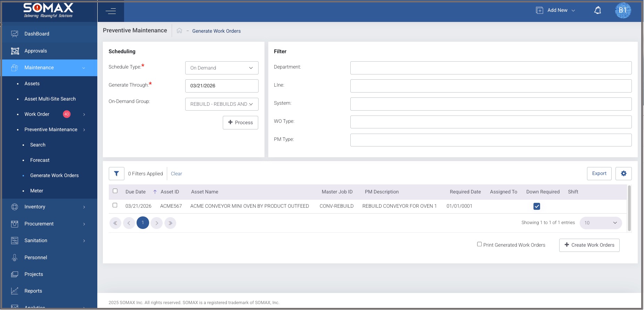
Task: Click the Export button
Action: pyautogui.click(x=599, y=174)
